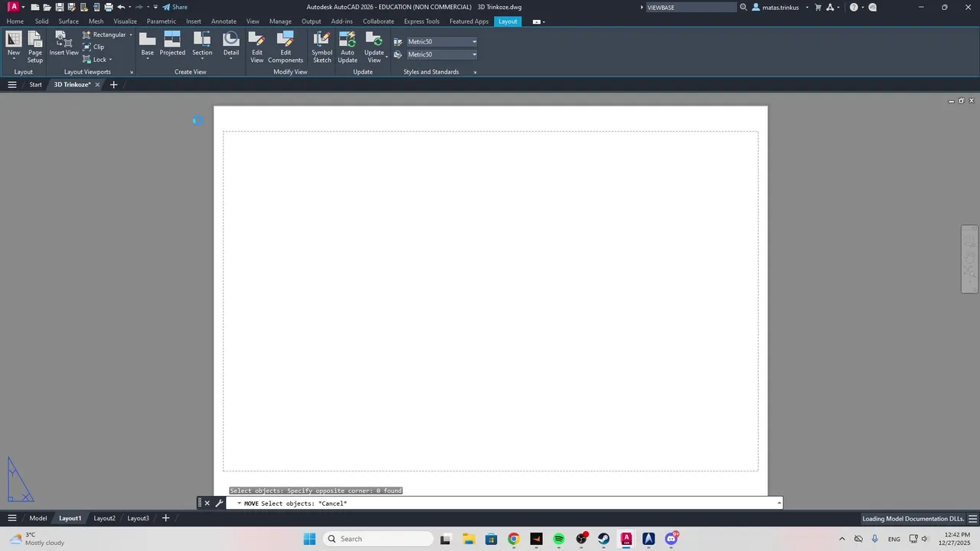Click the search magnifier icon in title bar
This screenshot has height=551, width=980.
coord(743,7)
